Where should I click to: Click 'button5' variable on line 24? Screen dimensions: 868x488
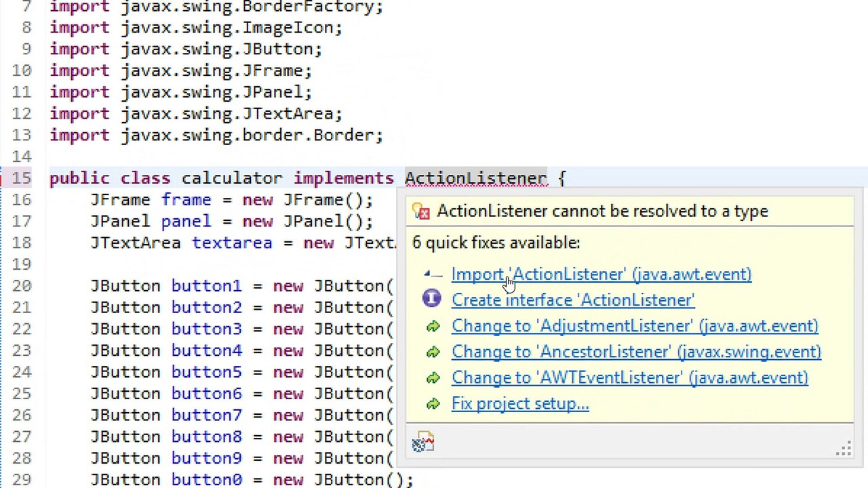click(x=206, y=372)
